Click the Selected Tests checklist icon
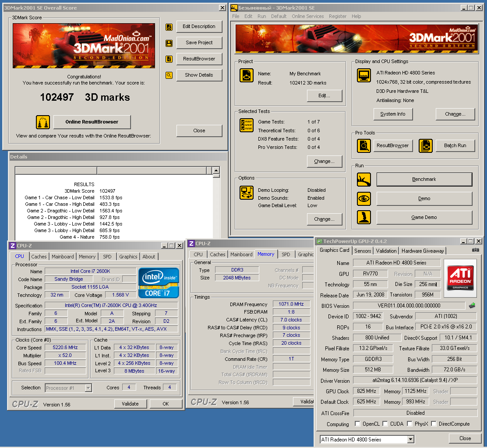 [247, 125]
